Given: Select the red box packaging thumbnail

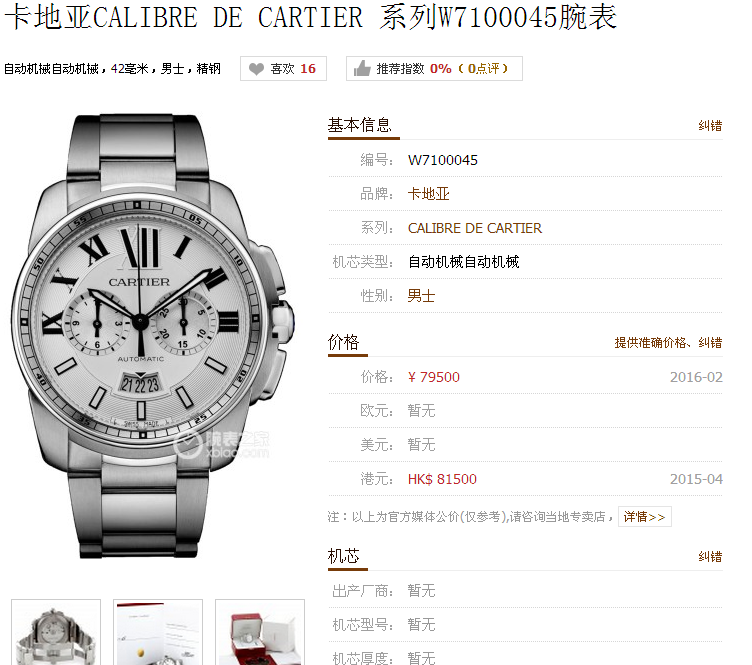Looking at the screenshot, I should [260, 632].
